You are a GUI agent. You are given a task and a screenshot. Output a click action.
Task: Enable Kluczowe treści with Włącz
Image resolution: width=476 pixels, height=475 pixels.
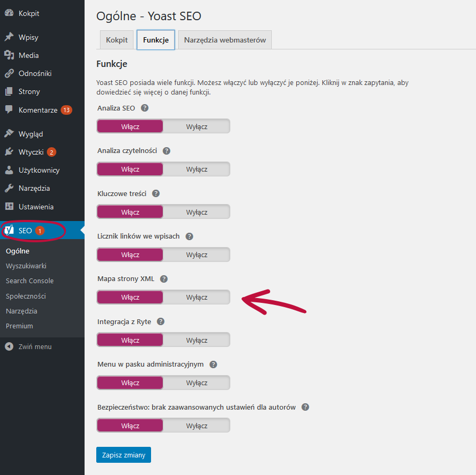pyautogui.click(x=130, y=212)
